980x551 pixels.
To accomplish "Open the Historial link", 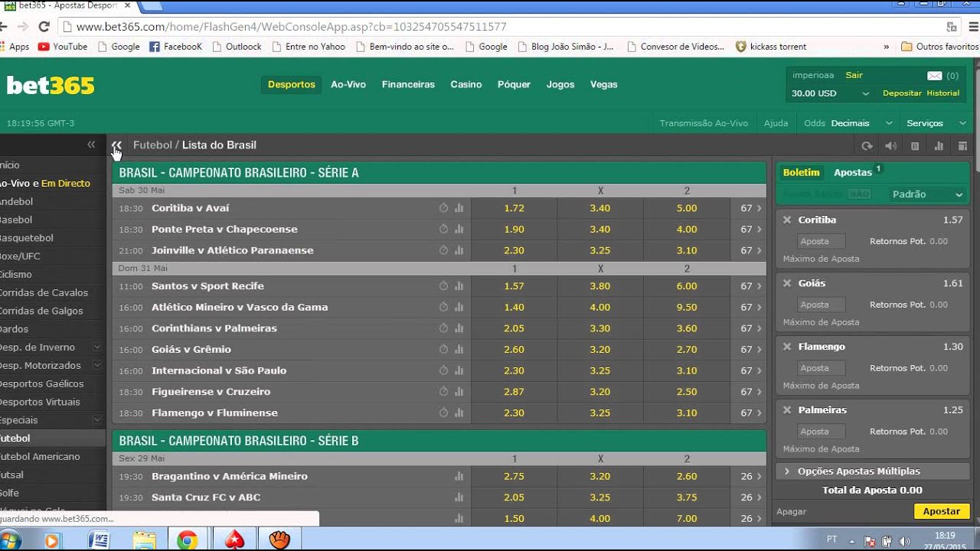I will click(x=943, y=93).
